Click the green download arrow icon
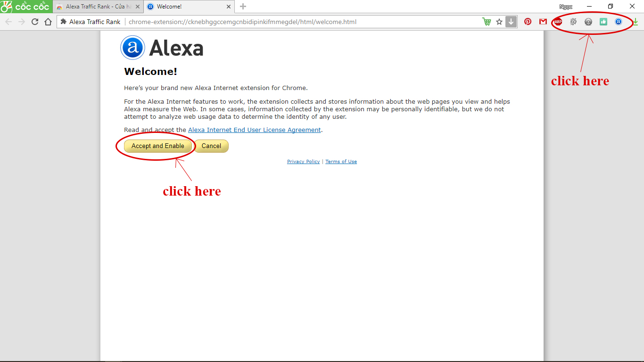 point(636,22)
